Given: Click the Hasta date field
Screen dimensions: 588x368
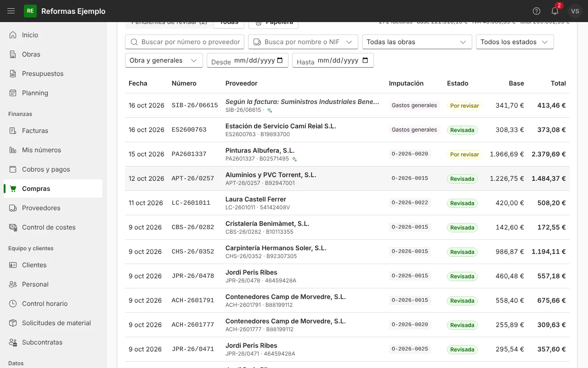Looking at the screenshot, I should 333,60.
